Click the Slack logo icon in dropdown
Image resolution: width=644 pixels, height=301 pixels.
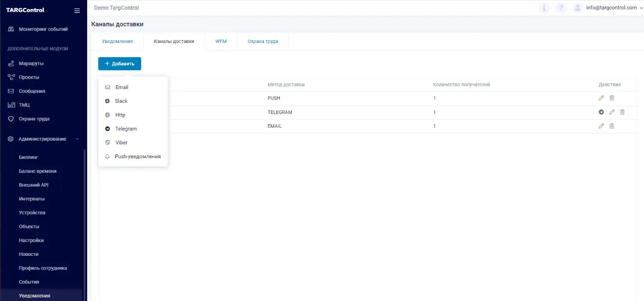[x=107, y=101]
